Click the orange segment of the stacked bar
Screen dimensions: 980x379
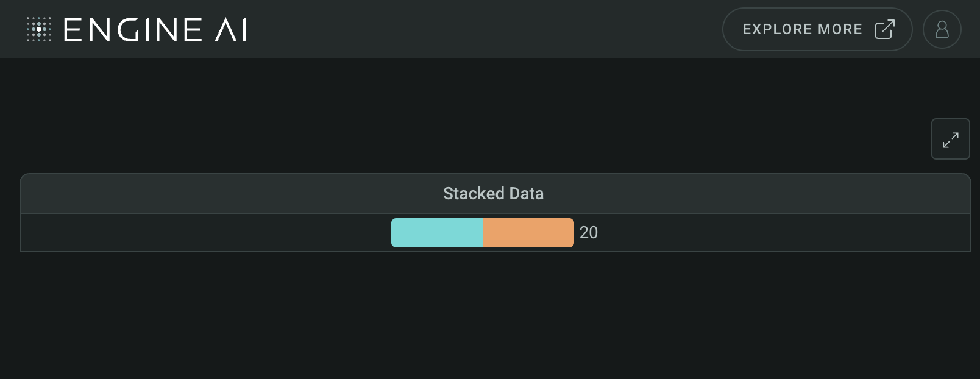528,233
